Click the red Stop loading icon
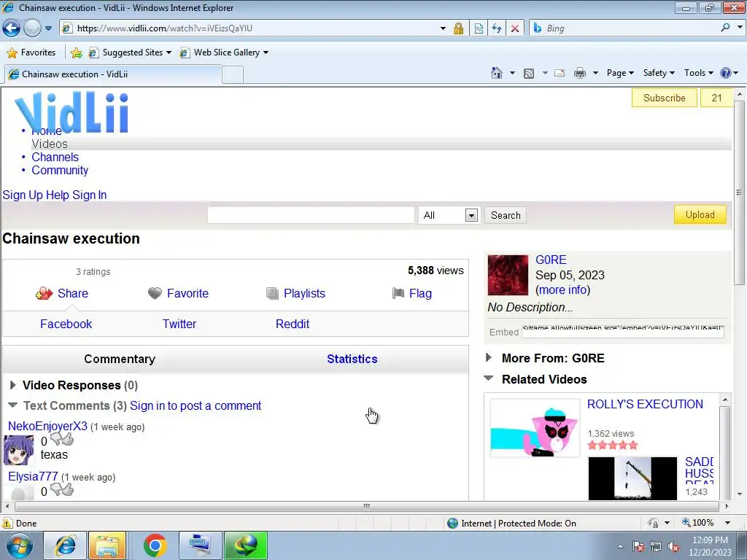 (x=515, y=28)
